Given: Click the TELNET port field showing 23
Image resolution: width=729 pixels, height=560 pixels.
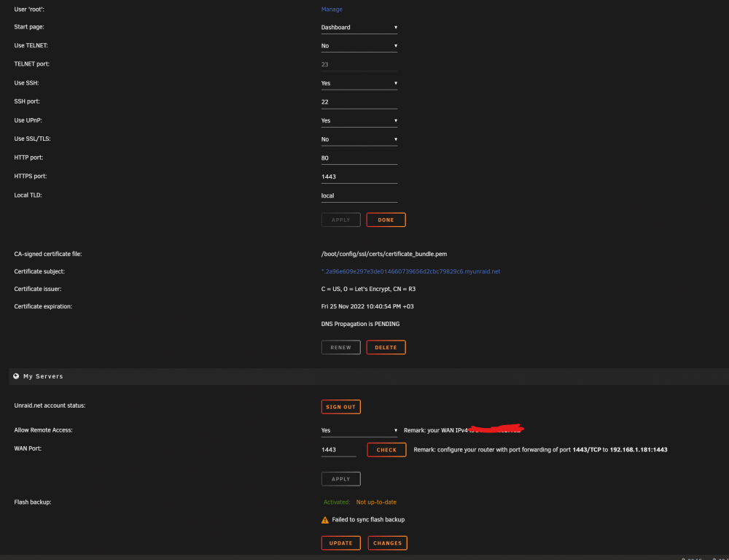Looking at the screenshot, I should click(x=359, y=65).
